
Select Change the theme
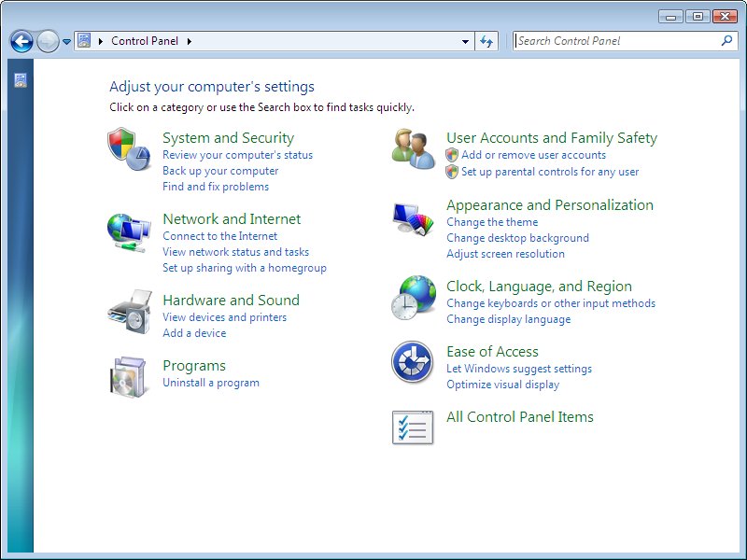(492, 222)
